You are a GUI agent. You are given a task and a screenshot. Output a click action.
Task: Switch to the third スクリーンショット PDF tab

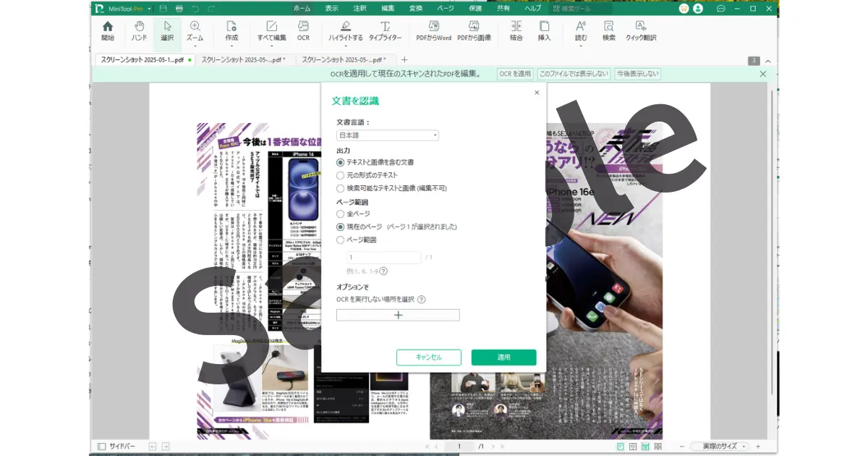[345, 60]
